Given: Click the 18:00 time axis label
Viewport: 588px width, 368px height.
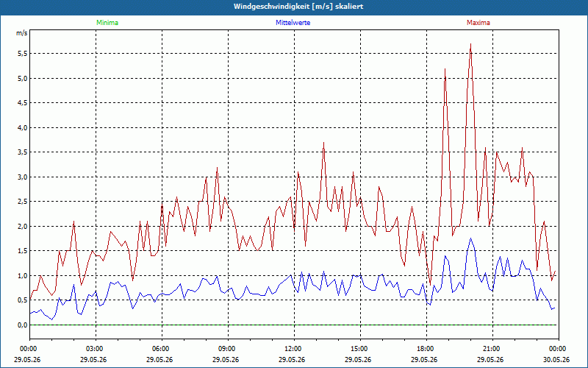Looking at the screenshot, I should pos(427,349).
